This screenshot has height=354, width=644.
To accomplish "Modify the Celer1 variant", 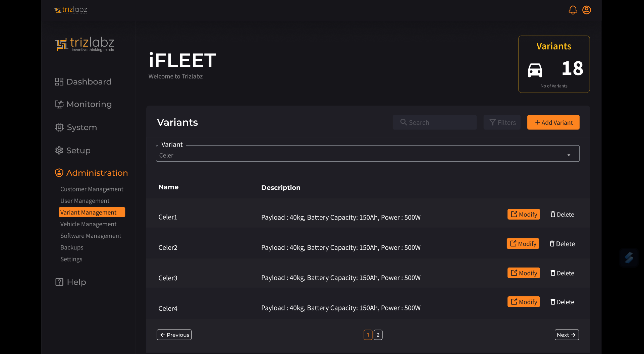I will [524, 214].
